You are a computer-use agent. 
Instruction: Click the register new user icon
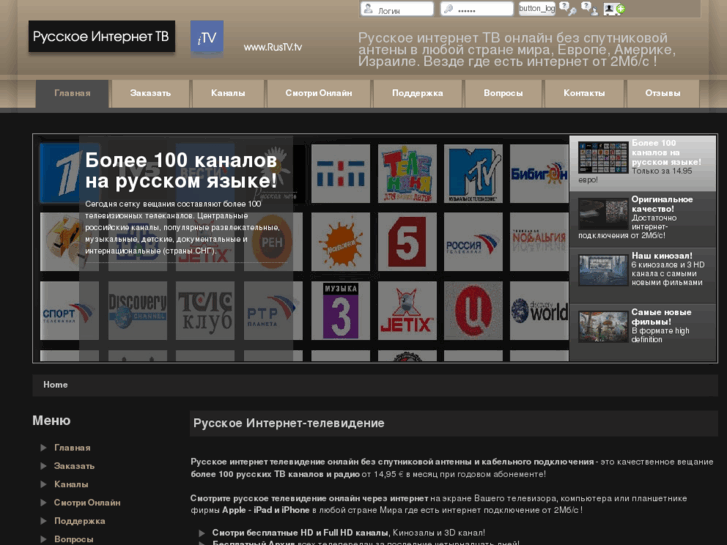614,8
